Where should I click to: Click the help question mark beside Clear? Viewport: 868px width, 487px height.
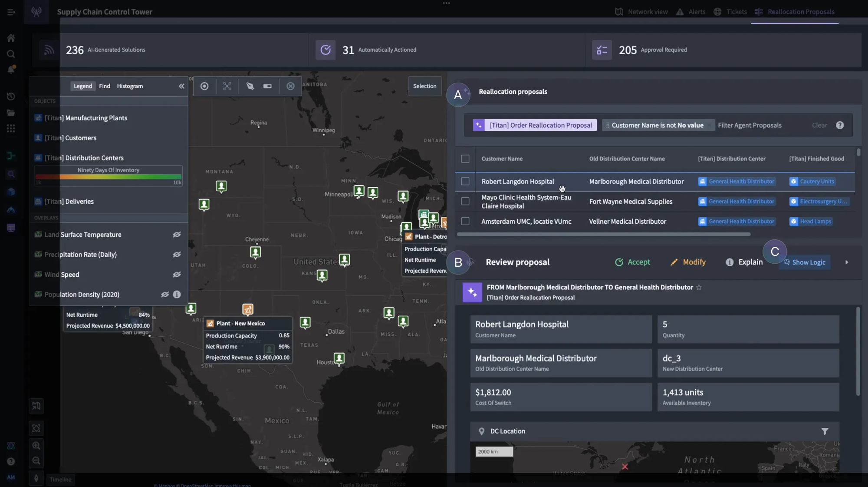pos(840,125)
